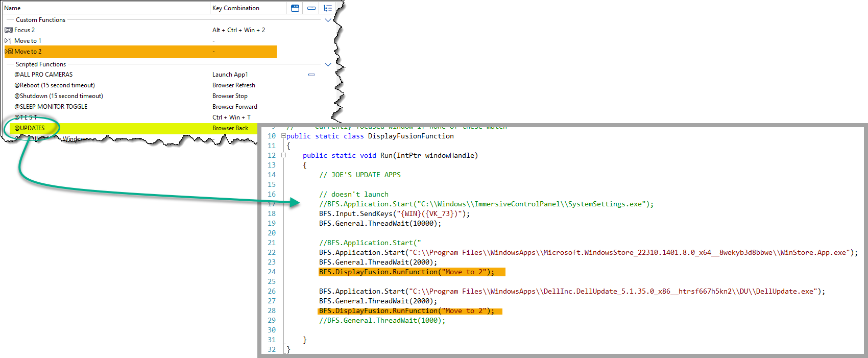Click the keyboard icon beside Focus 2
Screen dimensions: 868x358
click(x=9, y=30)
